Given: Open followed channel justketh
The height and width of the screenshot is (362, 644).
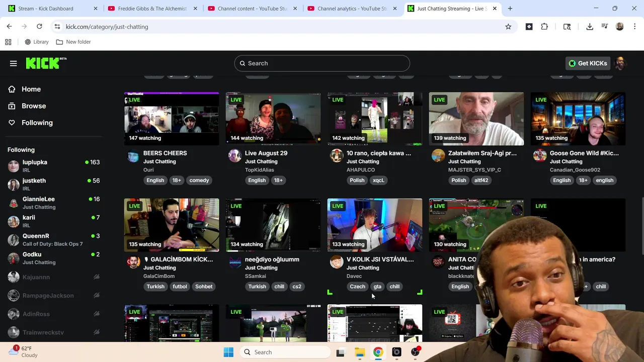Looking at the screenshot, I should pyautogui.click(x=54, y=184).
